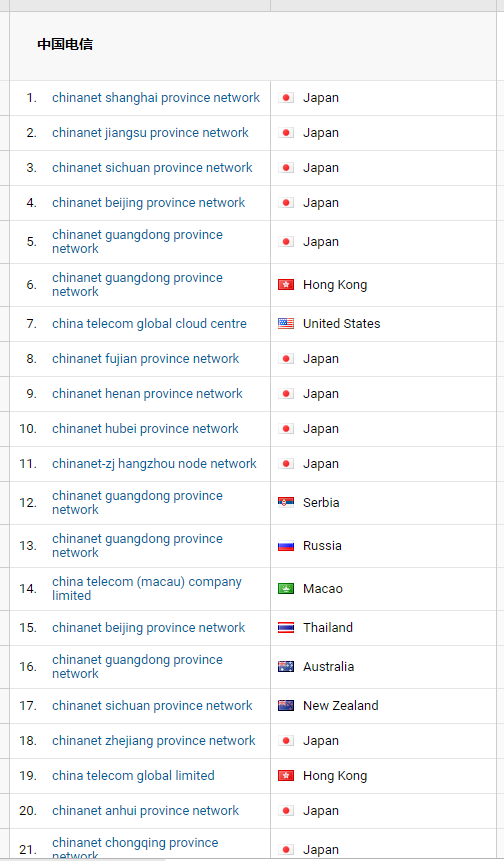This screenshot has height=861, width=504.
Task: Click the Serbia flag icon
Action: point(286,502)
